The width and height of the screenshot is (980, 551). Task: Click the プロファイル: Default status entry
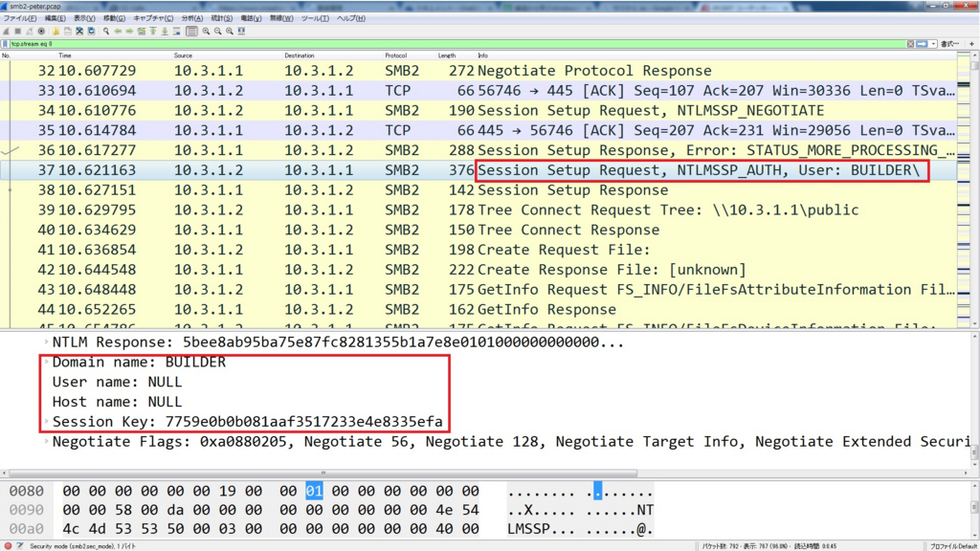pyautogui.click(x=952, y=546)
